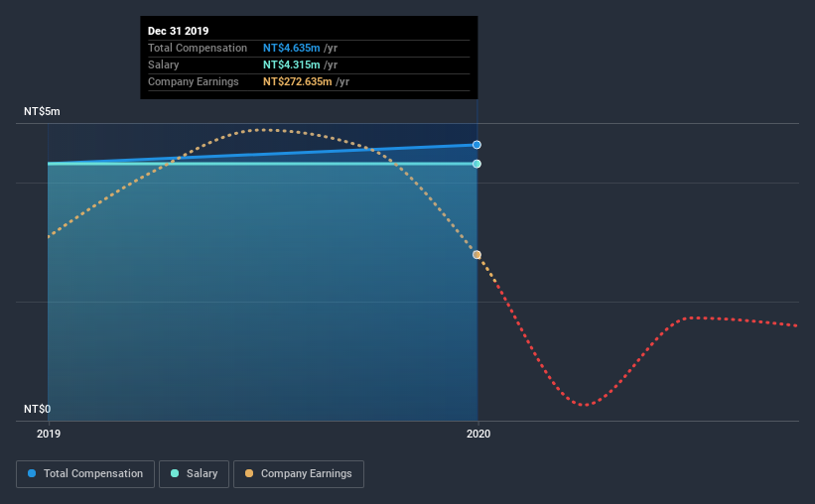Toggle the Salary legend button

tap(194, 474)
